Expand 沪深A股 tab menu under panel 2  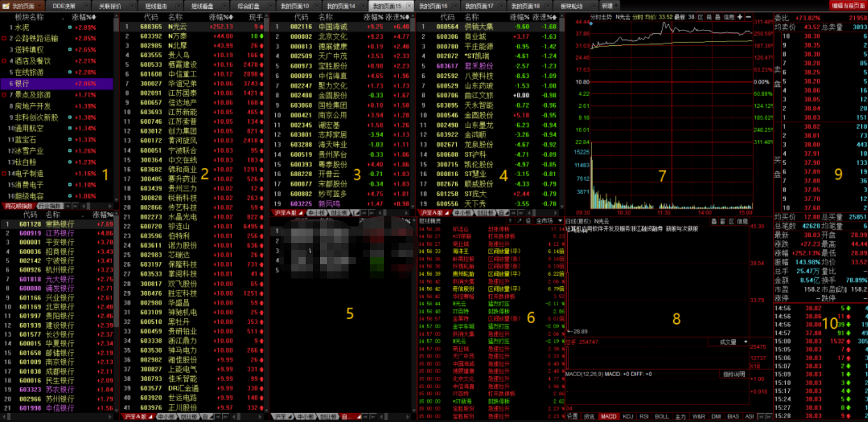click(x=150, y=417)
